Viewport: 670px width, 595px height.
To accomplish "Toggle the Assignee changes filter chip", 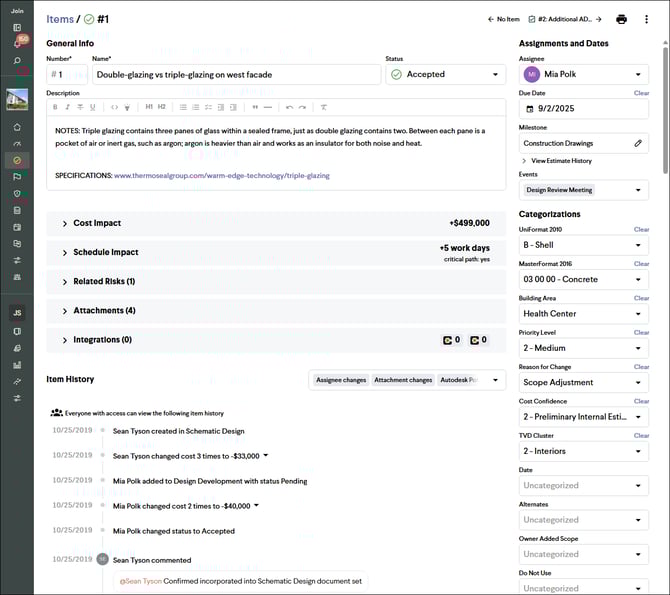I will 341,380.
